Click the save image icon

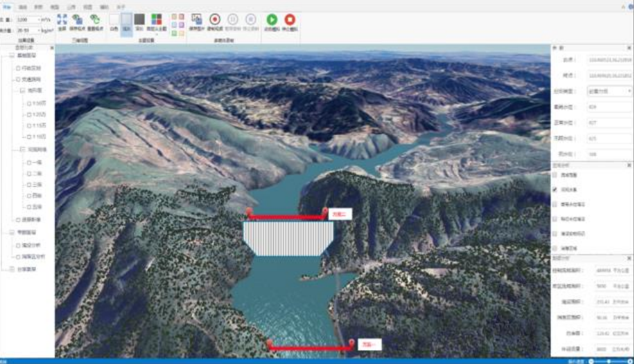click(196, 19)
